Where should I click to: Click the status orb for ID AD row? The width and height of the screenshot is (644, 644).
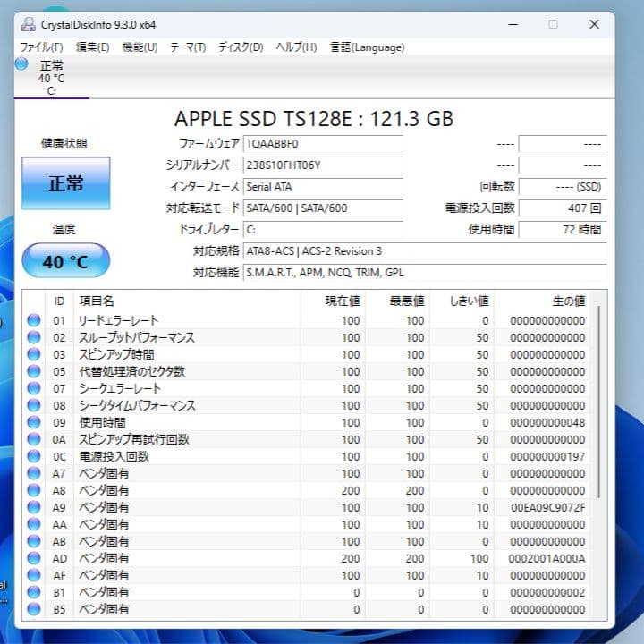pos(34,558)
